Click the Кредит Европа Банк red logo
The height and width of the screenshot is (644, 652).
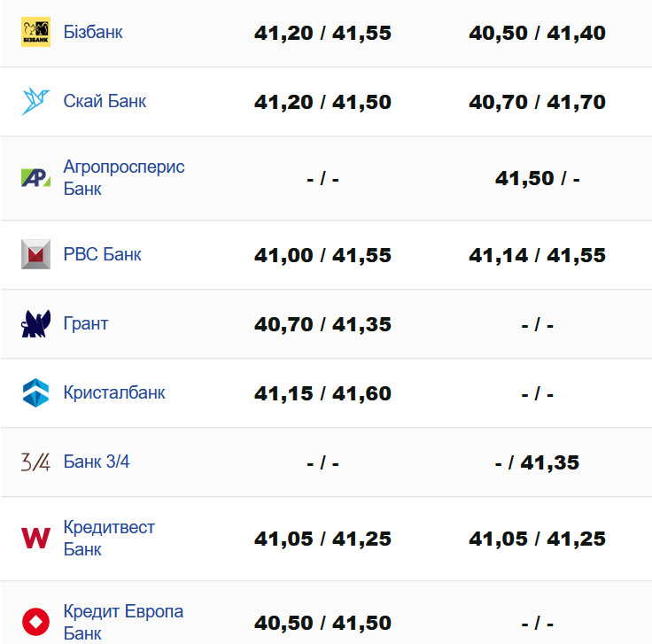point(35,622)
